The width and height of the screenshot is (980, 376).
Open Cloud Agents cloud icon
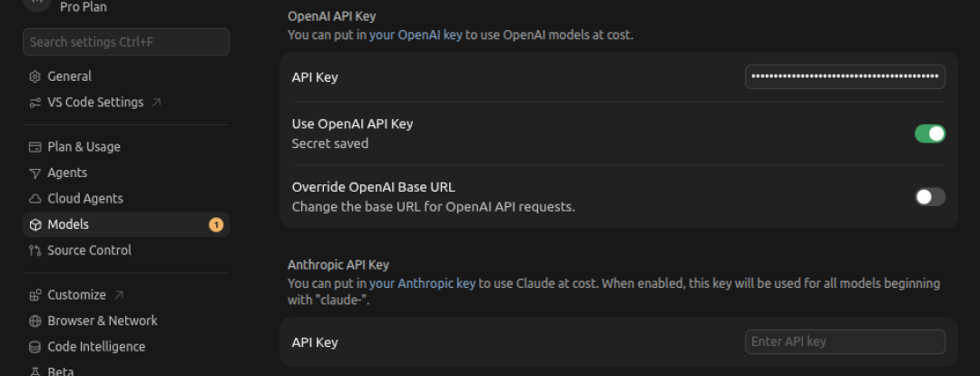pos(35,199)
